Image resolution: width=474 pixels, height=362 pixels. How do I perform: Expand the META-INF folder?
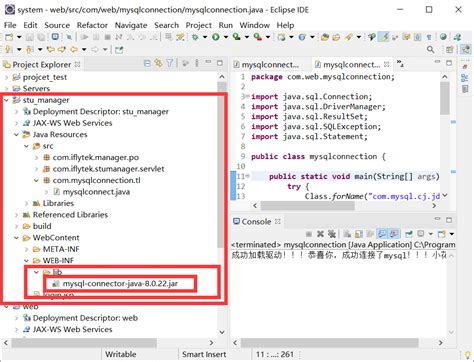pos(26,249)
